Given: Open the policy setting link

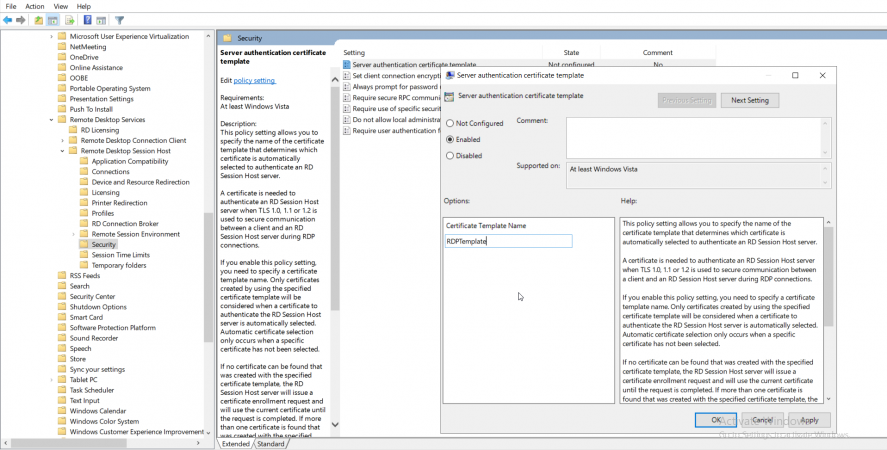Looking at the screenshot, I should tap(254, 80).
